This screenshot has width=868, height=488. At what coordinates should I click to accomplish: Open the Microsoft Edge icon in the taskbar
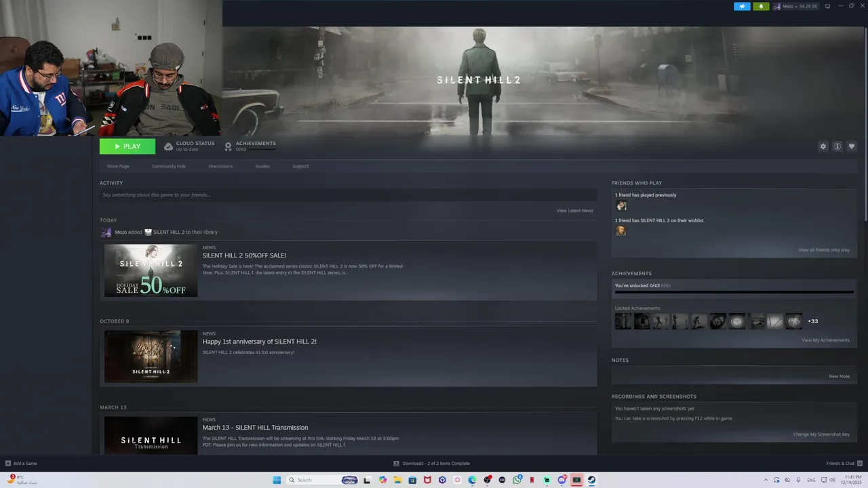pos(472,480)
